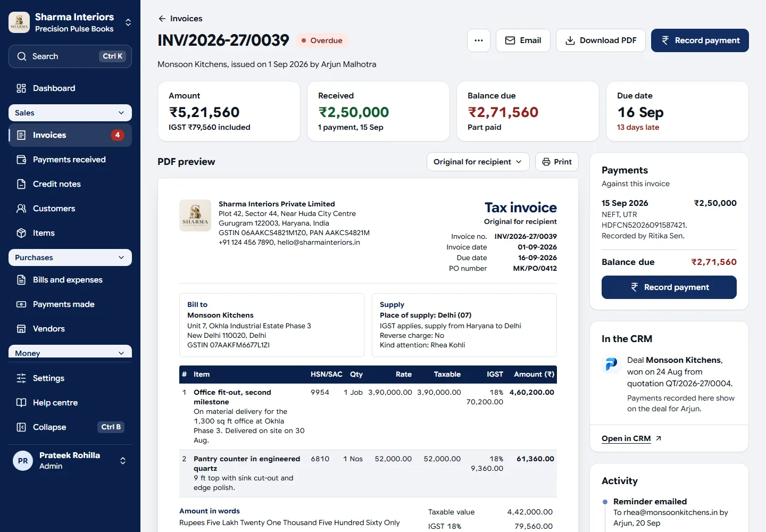Viewport: 766px width, 532px height.
Task: Print the PDF preview
Action: coord(557,162)
